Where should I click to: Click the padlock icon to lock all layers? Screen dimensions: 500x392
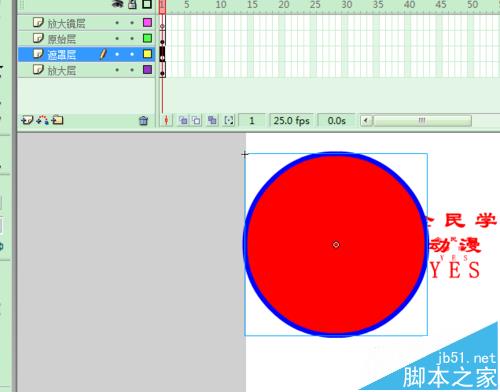132,4
